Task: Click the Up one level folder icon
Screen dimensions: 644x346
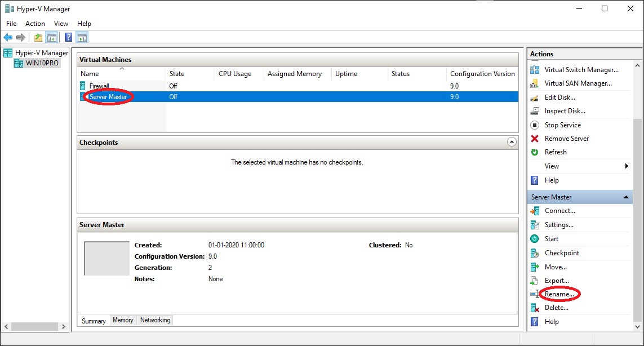Action: (38, 38)
